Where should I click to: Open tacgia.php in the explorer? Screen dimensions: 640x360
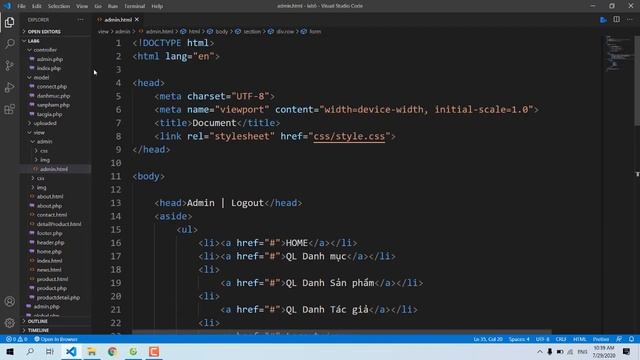[x=49, y=114]
